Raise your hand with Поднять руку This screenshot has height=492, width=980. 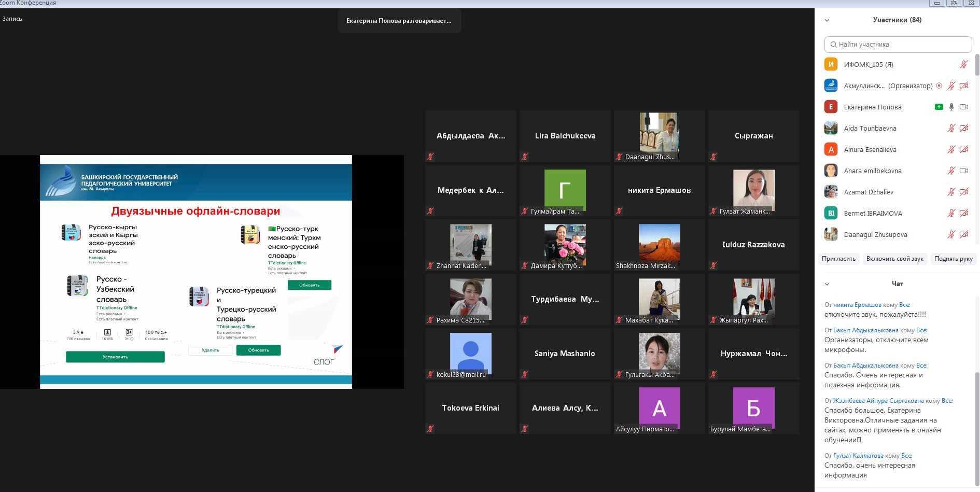click(953, 259)
